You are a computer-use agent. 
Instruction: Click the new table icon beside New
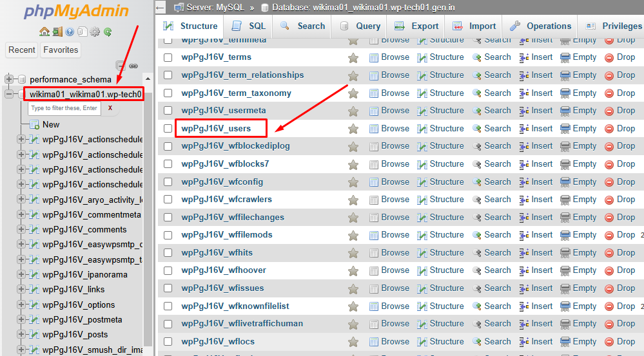pyautogui.click(x=35, y=125)
